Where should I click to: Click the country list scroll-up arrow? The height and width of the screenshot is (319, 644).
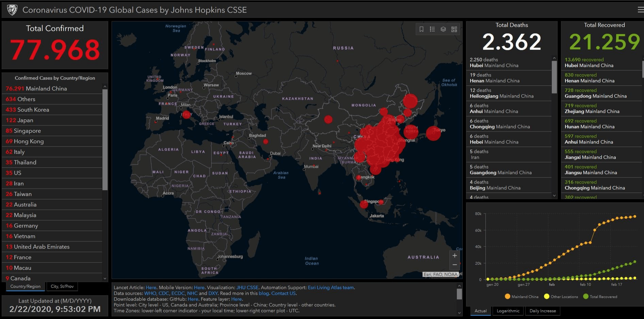[x=105, y=87]
